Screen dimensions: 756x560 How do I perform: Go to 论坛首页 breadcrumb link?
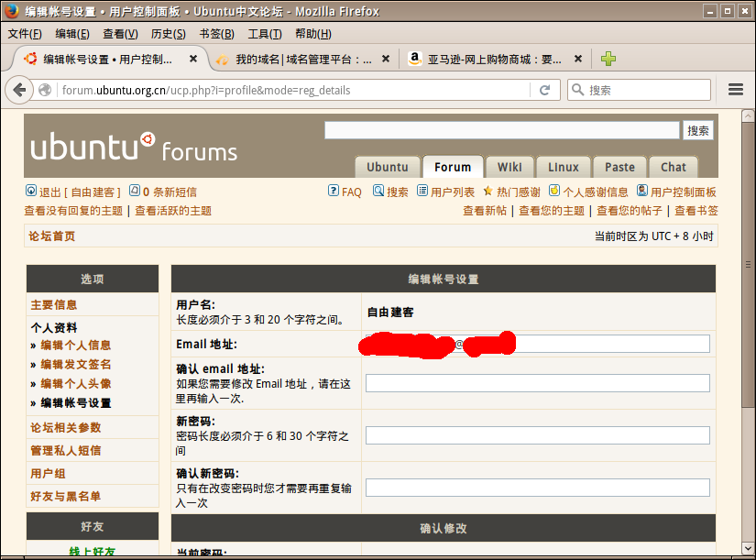tap(52, 236)
